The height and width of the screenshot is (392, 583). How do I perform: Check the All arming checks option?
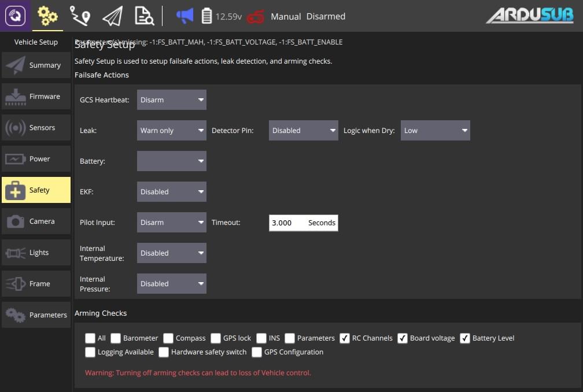pos(90,338)
